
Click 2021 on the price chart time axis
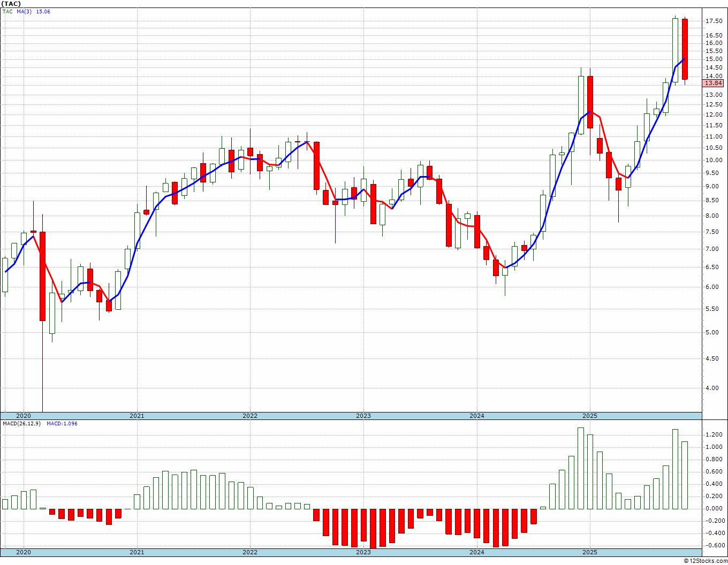point(137,416)
